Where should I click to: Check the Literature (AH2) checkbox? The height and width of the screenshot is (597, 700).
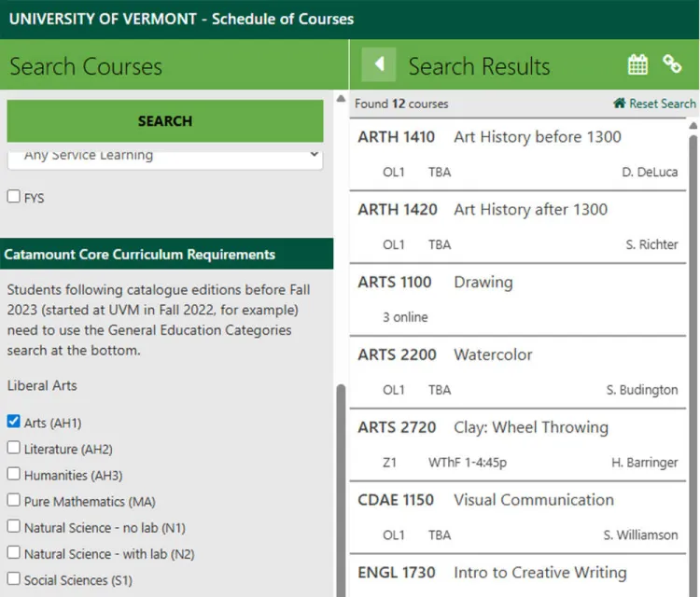tap(14, 448)
